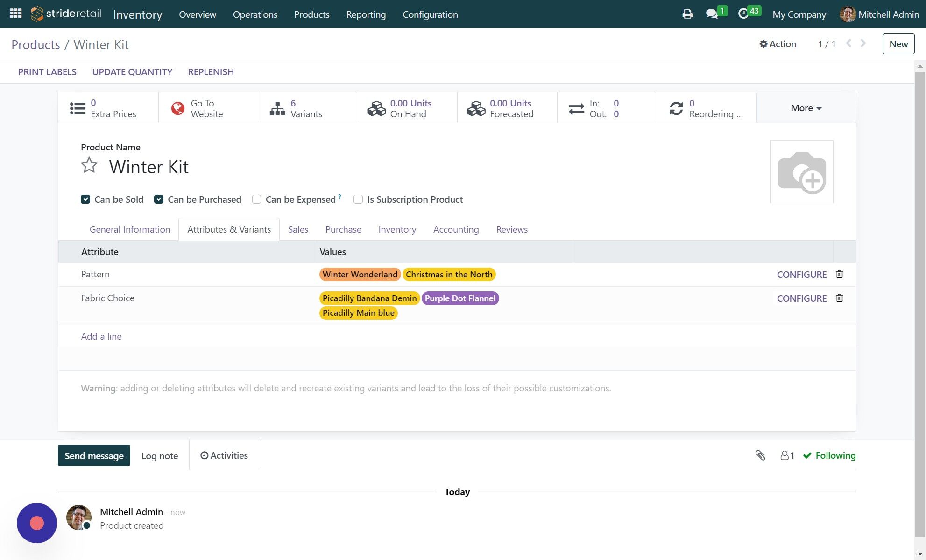Click UPDATE QUANTITY

(x=132, y=72)
